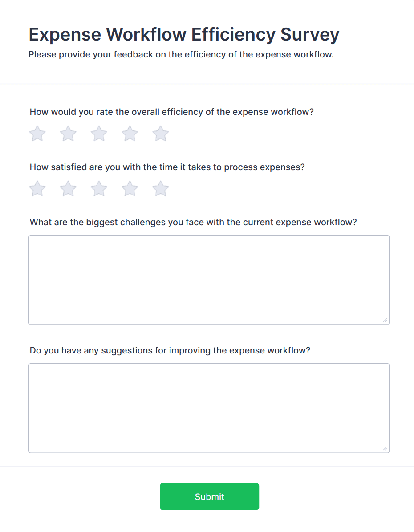This screenshot has height=532, width=414.
Task: Rate processing time satisfaction three stars
Action: click(98, 188)
